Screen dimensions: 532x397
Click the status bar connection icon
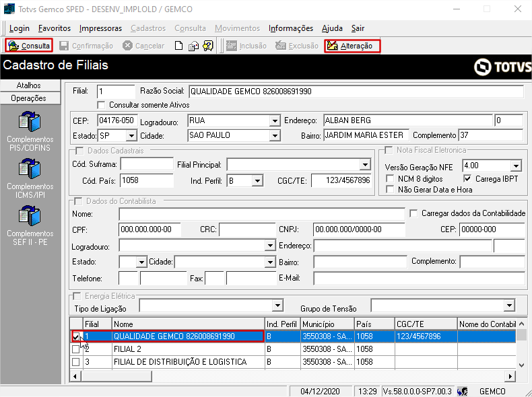tap(462, 392)
